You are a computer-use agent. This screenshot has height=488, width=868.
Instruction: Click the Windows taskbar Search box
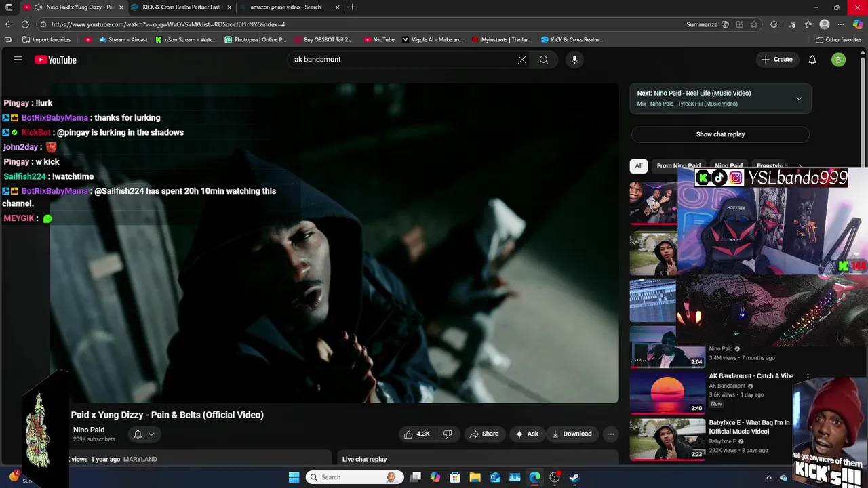pyautogui.click(x=353, y=477)
